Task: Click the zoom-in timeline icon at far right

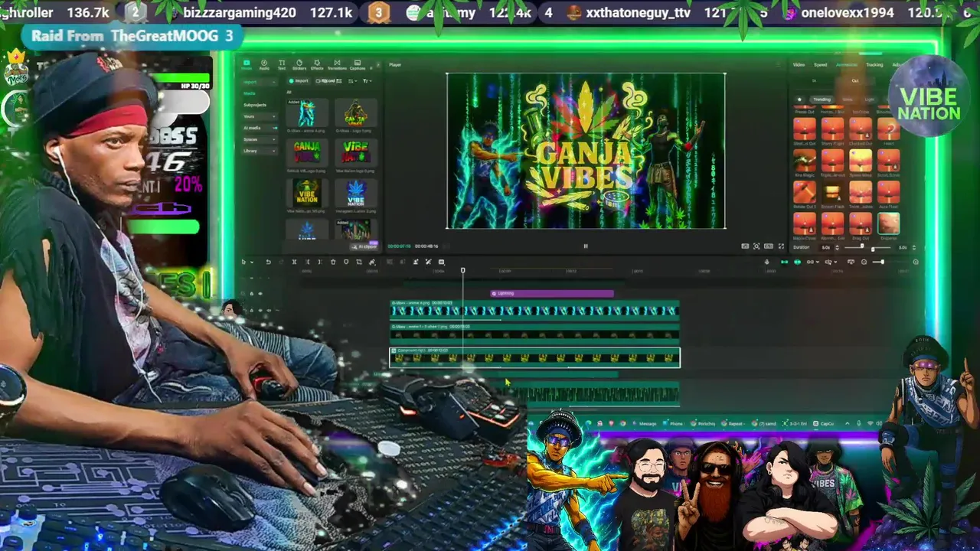Action: click(916, 262)
